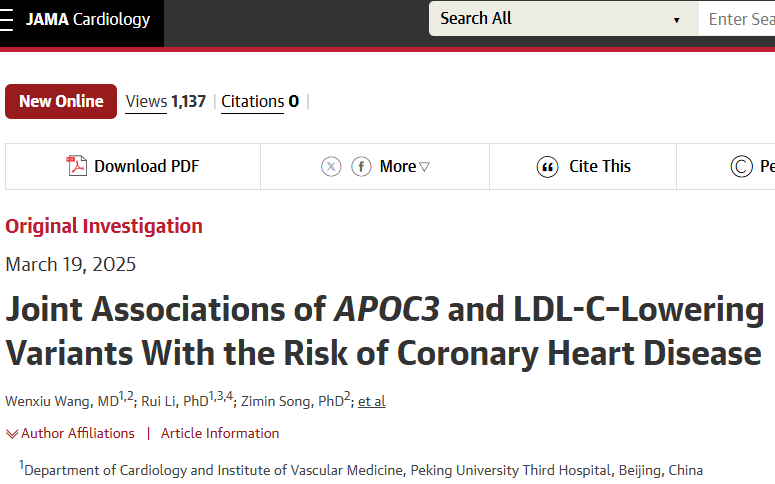Click the article title heading
The width and height of the screenshot is (775, 484).
385,331
